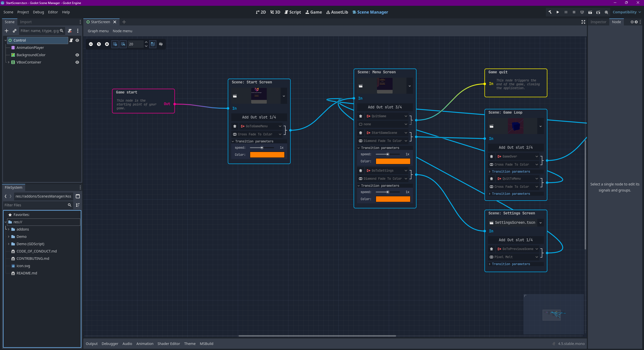Expand Game Loop GameOver transition parameters

coord(511,172)
